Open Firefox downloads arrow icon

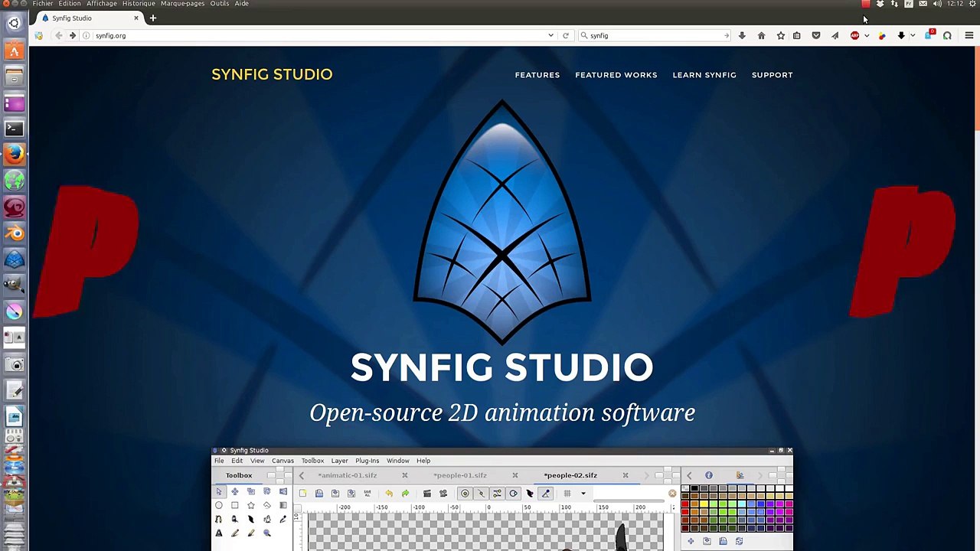click(x=742, y=35)
